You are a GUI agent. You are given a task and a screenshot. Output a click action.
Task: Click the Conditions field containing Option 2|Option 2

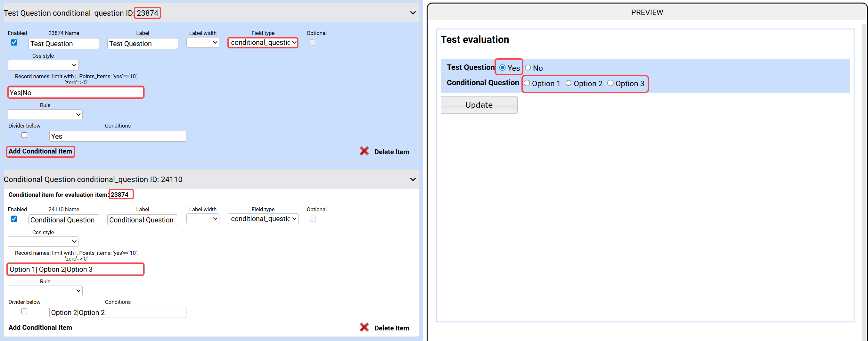[118, 313]
